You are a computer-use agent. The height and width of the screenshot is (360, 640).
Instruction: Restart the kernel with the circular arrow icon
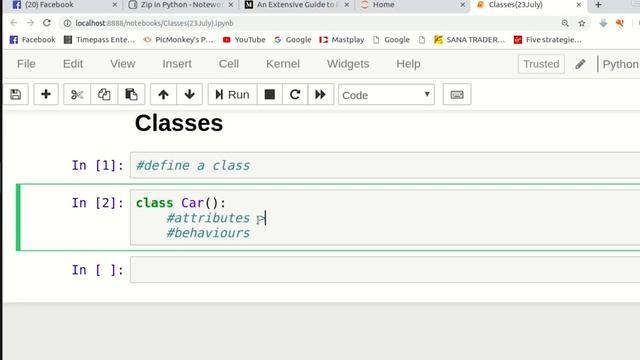coord(295,95)
